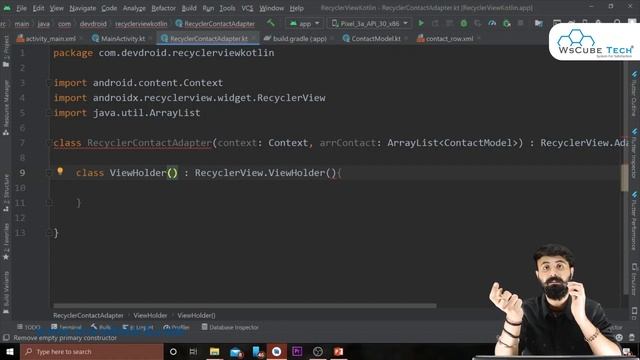Click the Type here to search box
The height and width of the screenshot is (360, 640).
point(91,351)
